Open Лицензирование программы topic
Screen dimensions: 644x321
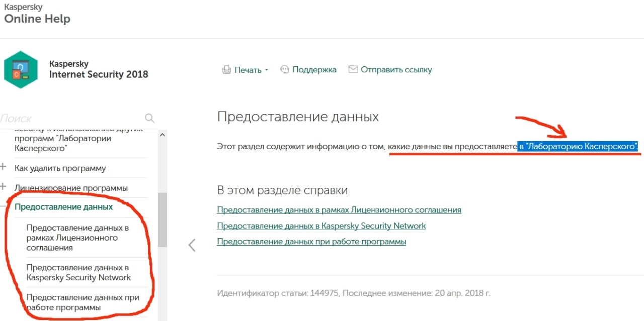pos(71,188)
